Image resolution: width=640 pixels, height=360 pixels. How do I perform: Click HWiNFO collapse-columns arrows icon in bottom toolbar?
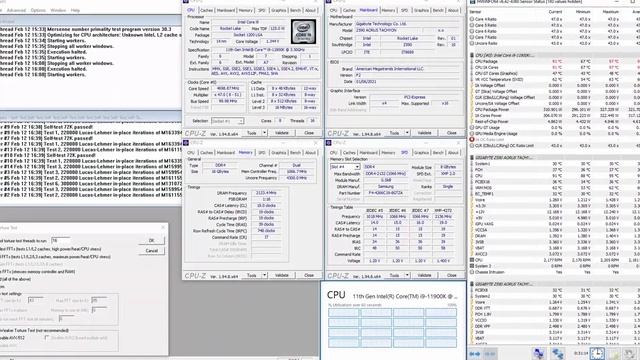490,354
